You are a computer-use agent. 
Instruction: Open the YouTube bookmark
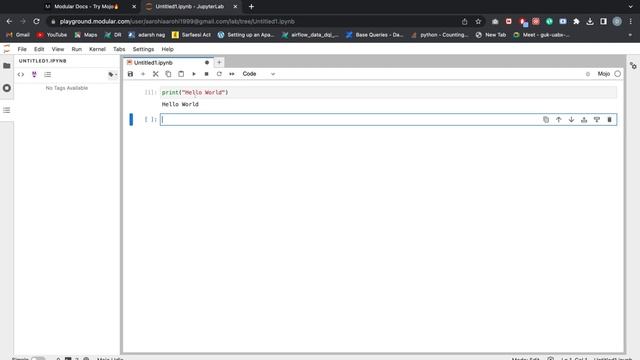tap(52, 35)
